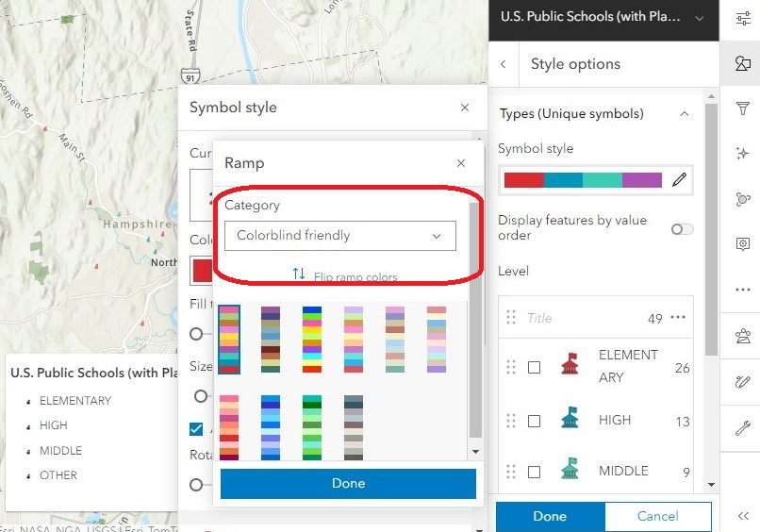The image size is (760, 532).
Task: Collapse the right toolbar with double chevron
Action: [x=744, y=516]
